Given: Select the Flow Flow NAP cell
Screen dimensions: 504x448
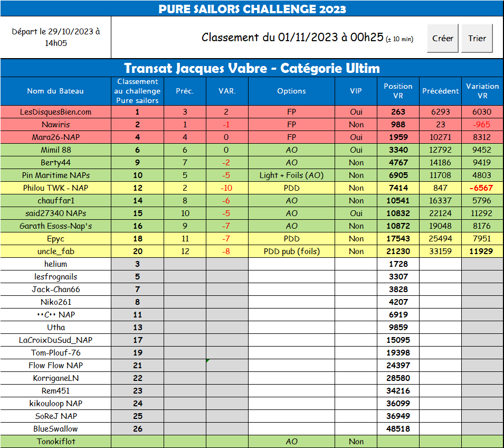Looking at the screenshot, I should [55, 366].
